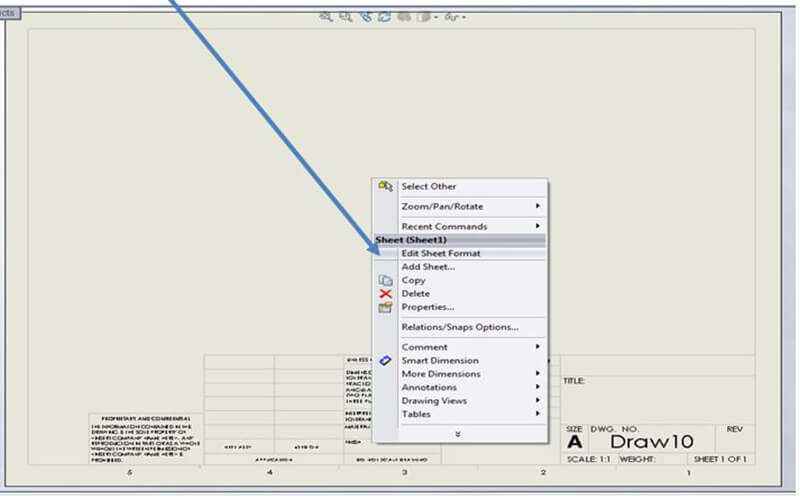Click the Smart Dimension icon

pyautogui.click(x=386, y=361)
